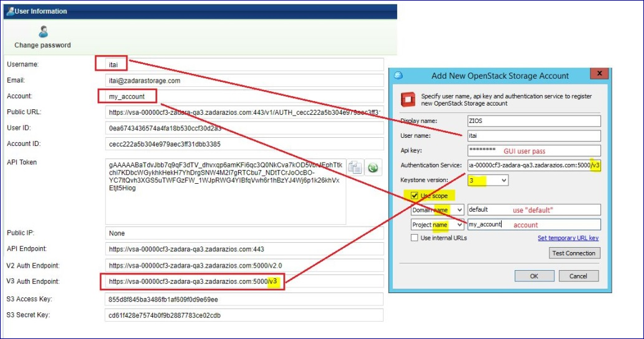
Task: Click the project value field showing my_account
Action: click(534, 225)
